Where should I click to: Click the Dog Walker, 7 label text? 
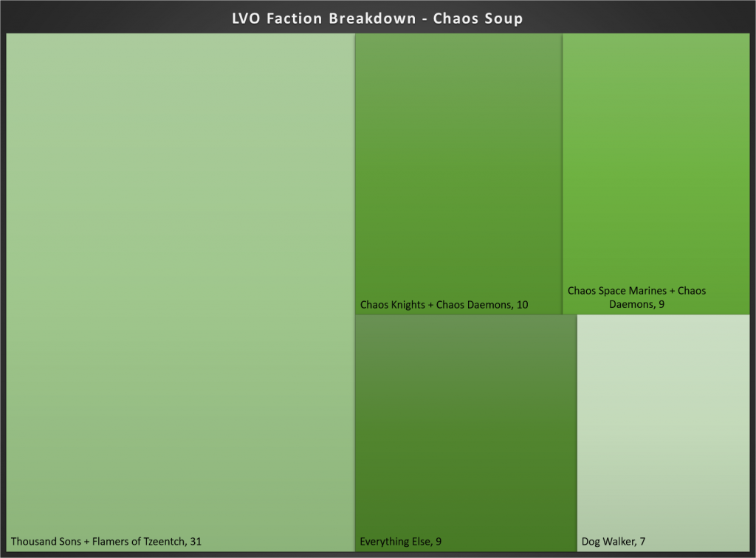pos(614,541)
